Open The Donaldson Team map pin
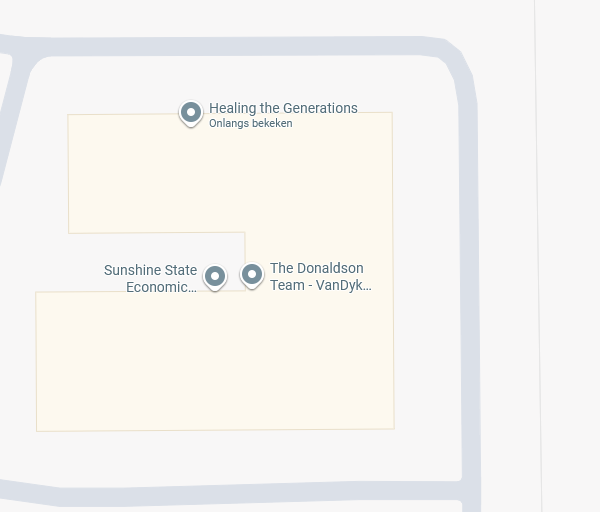 (x=252, y=274)
